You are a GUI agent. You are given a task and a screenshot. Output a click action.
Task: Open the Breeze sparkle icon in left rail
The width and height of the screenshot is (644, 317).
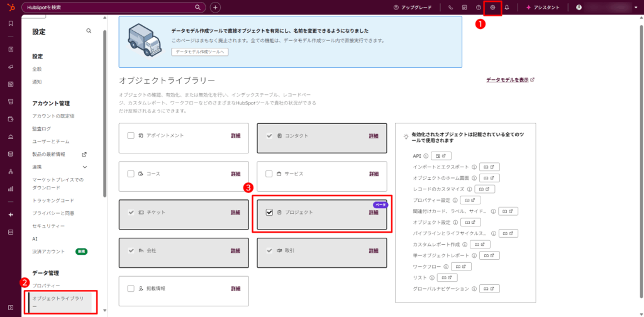click(x=11, y=214)
